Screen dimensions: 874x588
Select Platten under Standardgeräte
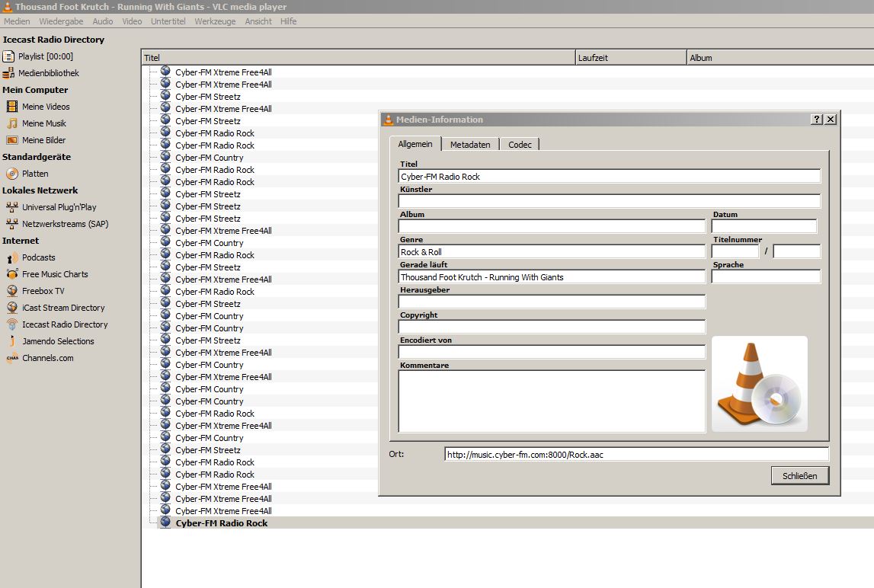pos(35,174)
